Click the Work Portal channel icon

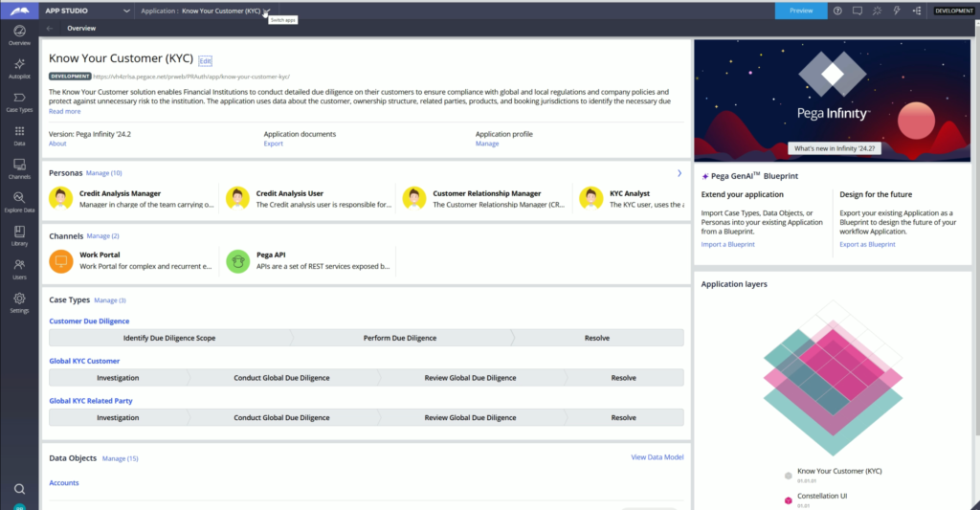(61, 260)
